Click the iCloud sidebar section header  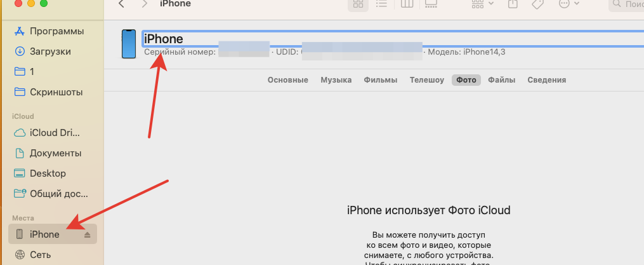coord(23,116)
